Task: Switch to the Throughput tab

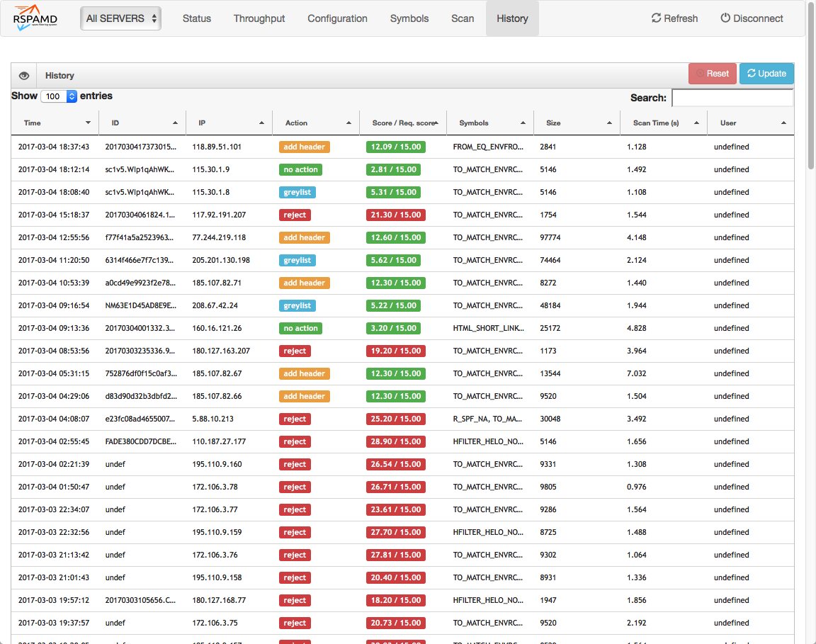Action: 259,18
